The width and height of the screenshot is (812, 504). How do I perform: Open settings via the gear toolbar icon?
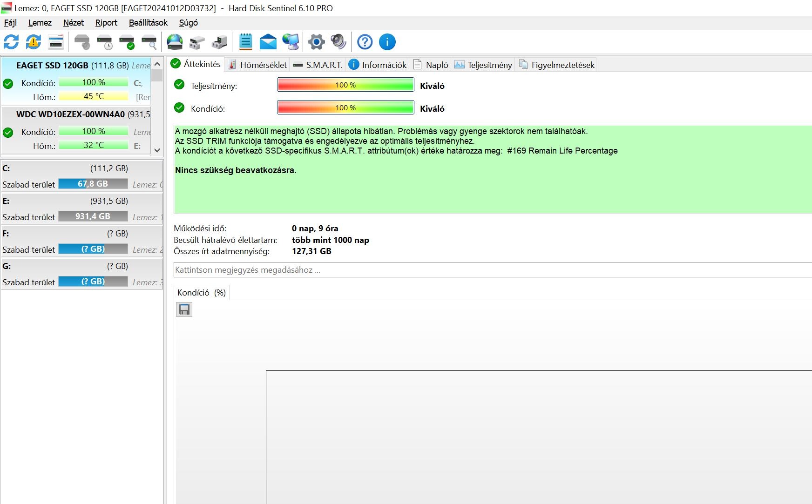(x=317, y=42)
